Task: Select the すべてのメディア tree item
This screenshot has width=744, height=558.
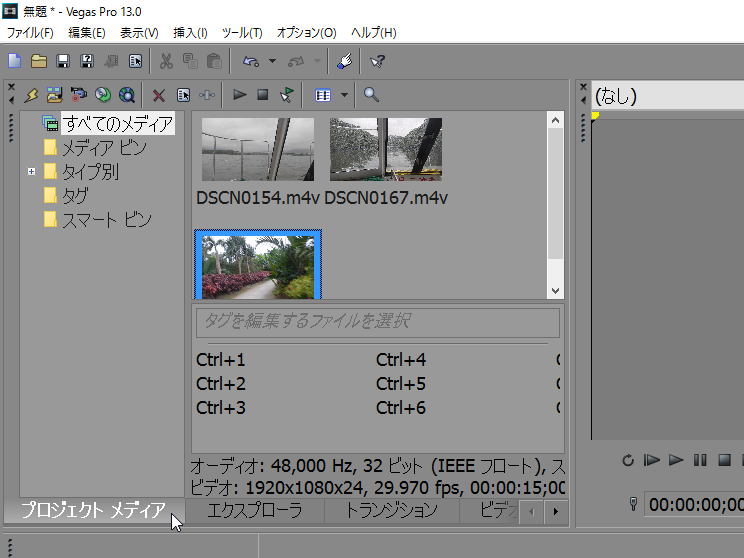Action: click(118, 123)
